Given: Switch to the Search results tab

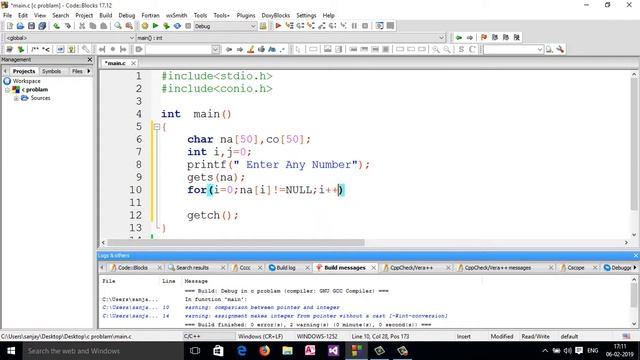Looking at the screenshot, I should [x=192, y=268].
